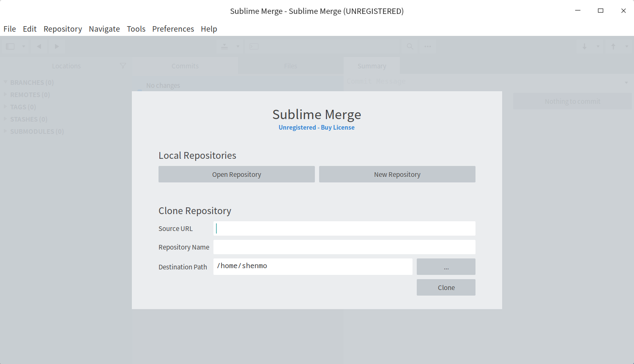Open the push options dropdown arrow
Screen dimensions: 634x364
(x=627, y=46)
